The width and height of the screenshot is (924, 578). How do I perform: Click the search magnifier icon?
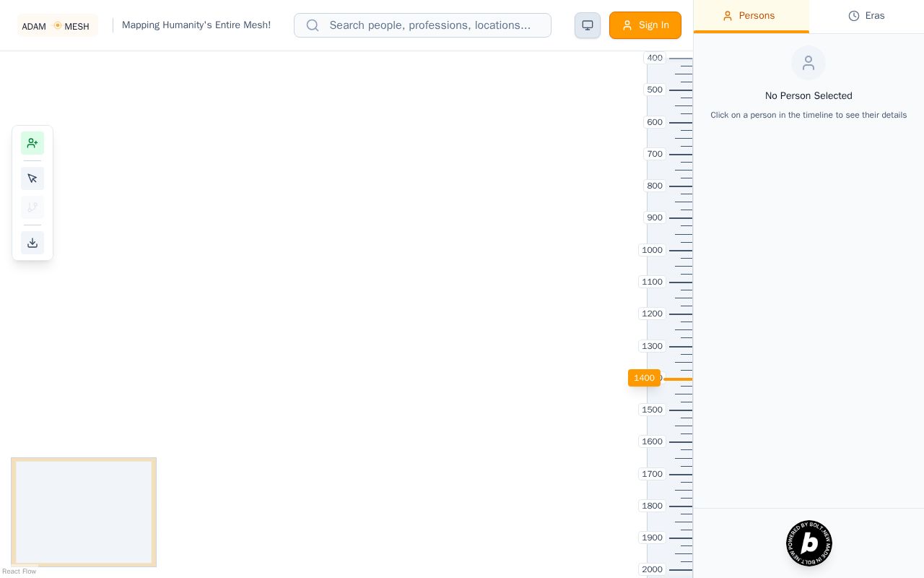[313, 25]
